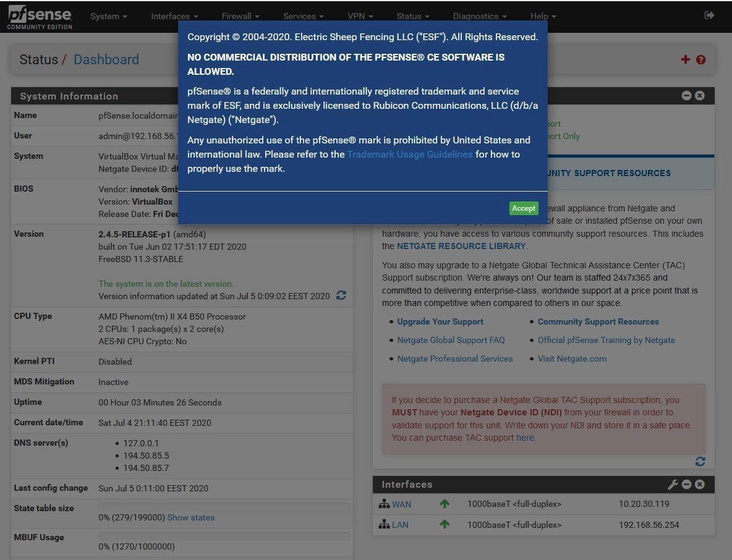Image resolution: width=732 pixels, height=560 pixels.
Task: Open the Interfaces menu
Action: click(174, 16)
